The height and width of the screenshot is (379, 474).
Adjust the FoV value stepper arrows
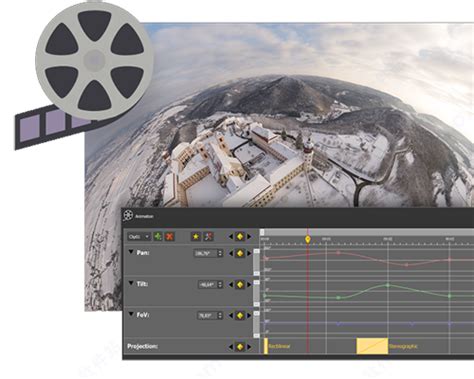tap(220, 315)
